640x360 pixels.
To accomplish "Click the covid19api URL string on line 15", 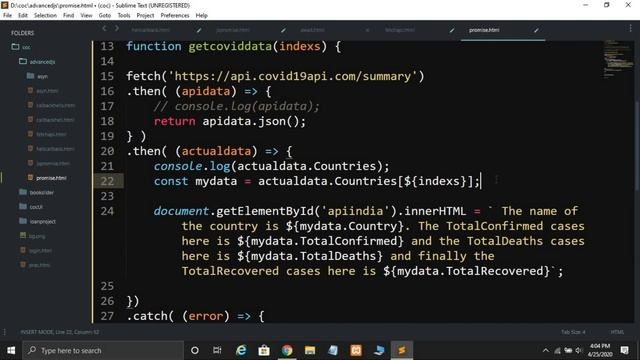I will (x=293, y=76).
